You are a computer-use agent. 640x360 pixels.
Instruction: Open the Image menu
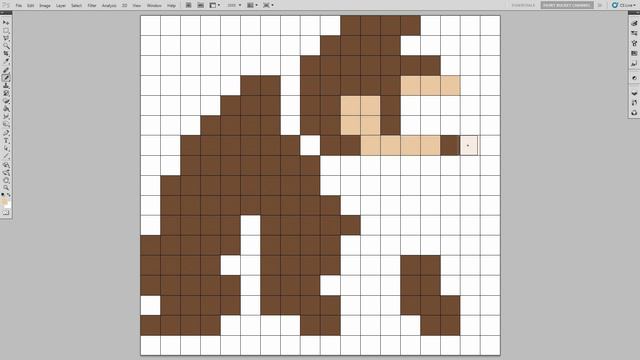pos(45,6)
